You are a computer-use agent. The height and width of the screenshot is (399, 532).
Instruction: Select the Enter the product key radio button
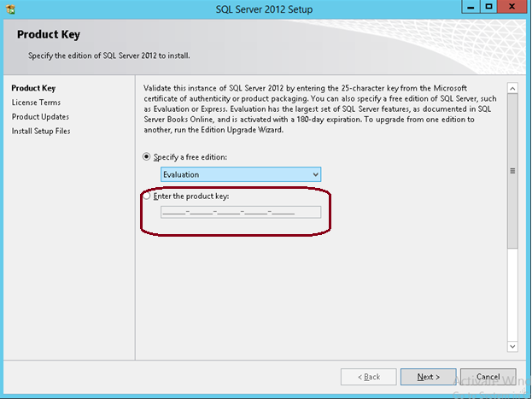(x=147, y=196)
